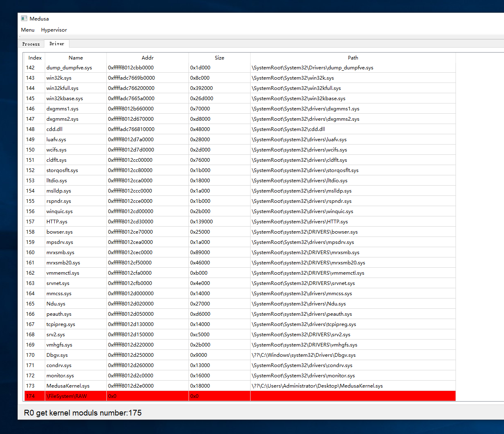504x434 pixels.
Task: Click wcifs.sys in the Name column
Action: click(x=76, y=150)
